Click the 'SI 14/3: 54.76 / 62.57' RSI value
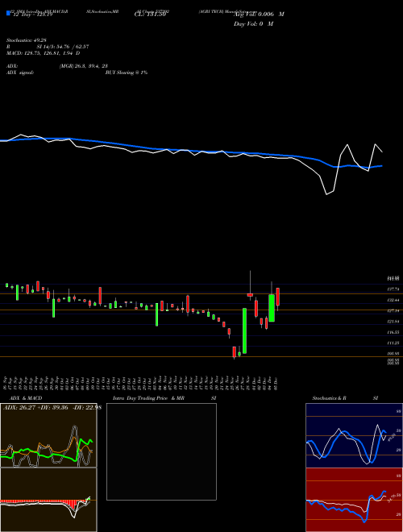This screenshot has width=403, height=532. 63,47
